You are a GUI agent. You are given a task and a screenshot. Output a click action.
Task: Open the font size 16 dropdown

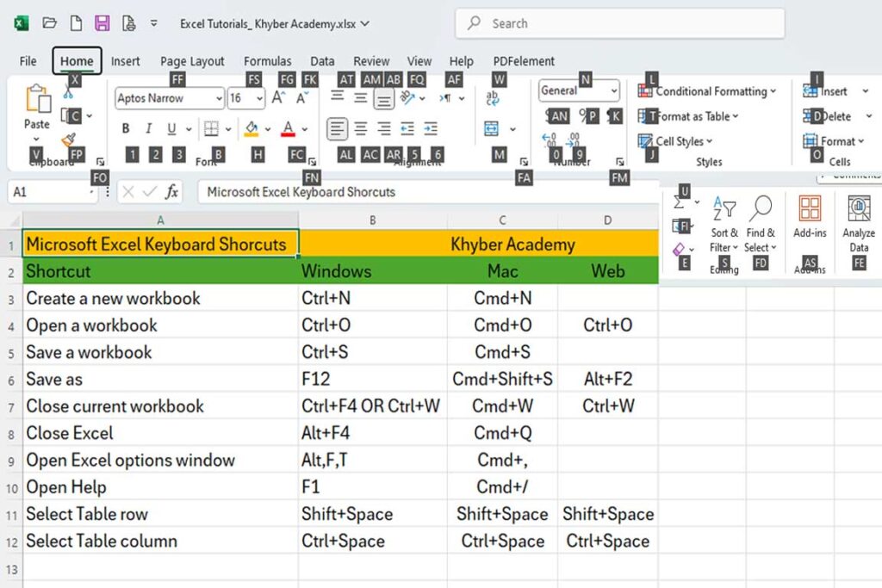point(259,98)
